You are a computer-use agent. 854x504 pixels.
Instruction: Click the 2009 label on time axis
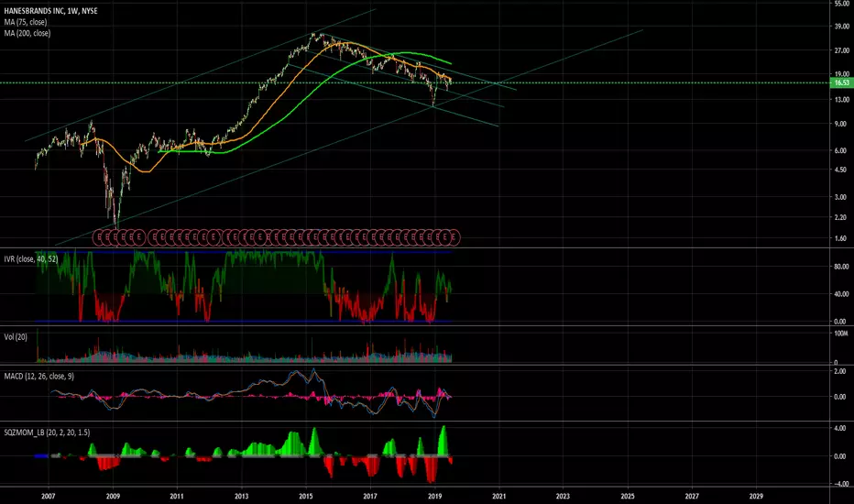coord(113,497)
